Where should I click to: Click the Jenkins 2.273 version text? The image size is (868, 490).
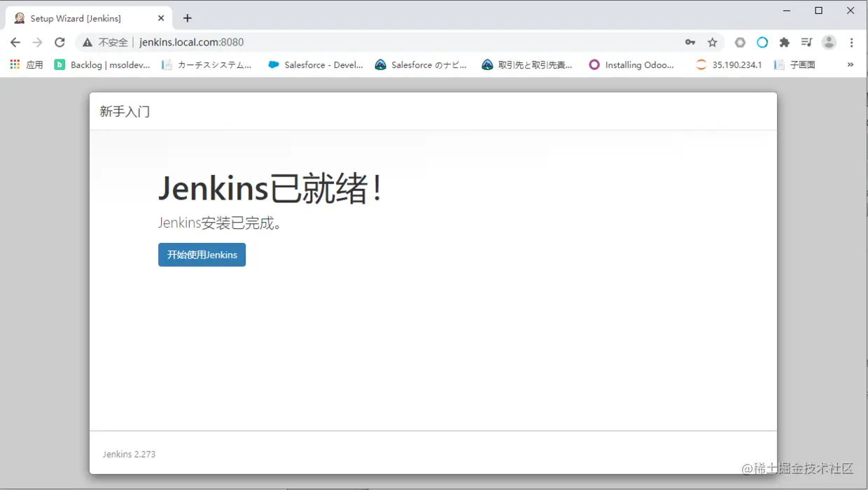tap(129, 454)
